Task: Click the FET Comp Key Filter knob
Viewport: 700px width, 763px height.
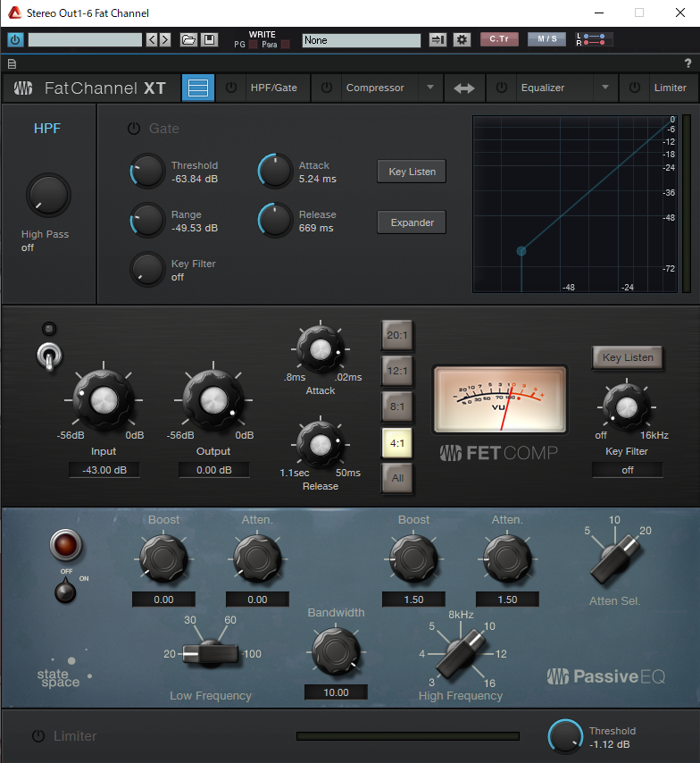Action: (627, 407)
